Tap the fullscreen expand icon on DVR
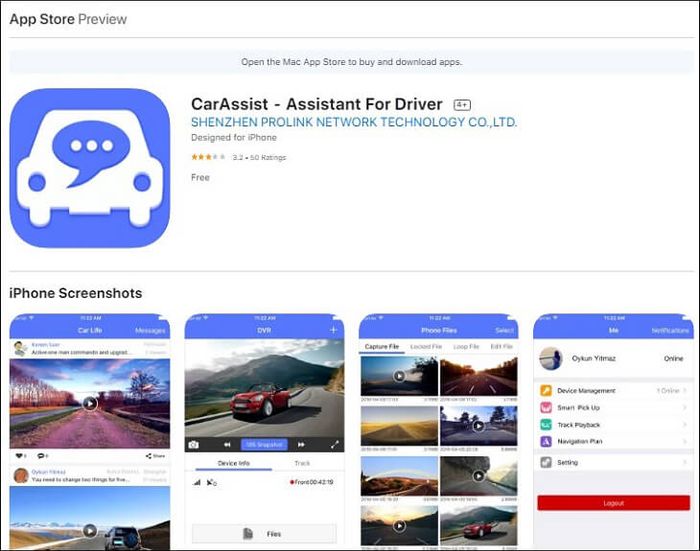This screenshot has height=551, width=700. [x=335, y=444]
